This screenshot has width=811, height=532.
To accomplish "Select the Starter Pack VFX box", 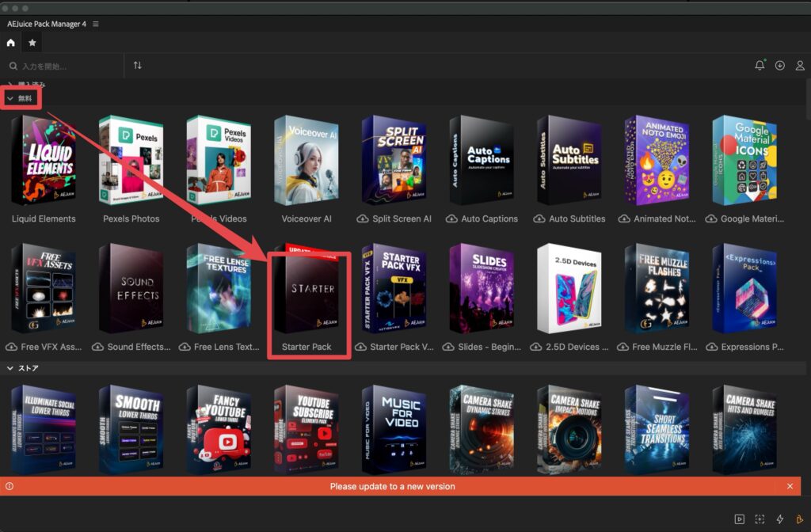I will click(394, 288).
